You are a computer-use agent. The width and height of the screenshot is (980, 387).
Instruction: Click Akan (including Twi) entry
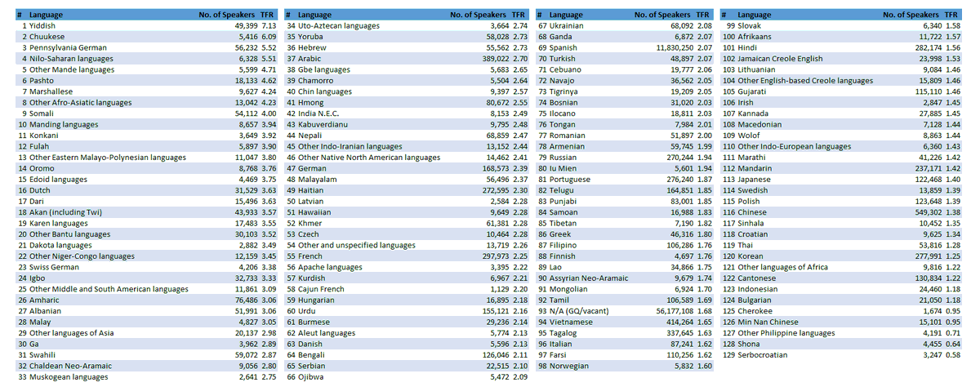[65, 211]
